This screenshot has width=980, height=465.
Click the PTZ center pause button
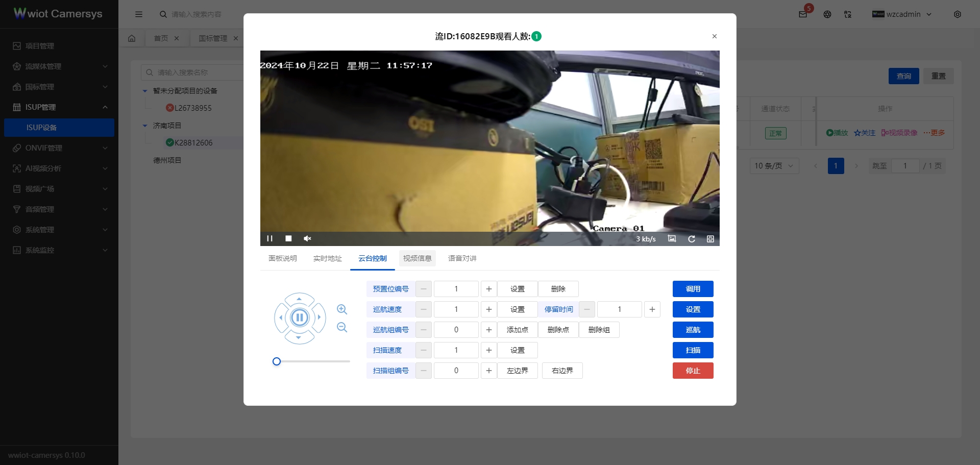coord(300,317)
